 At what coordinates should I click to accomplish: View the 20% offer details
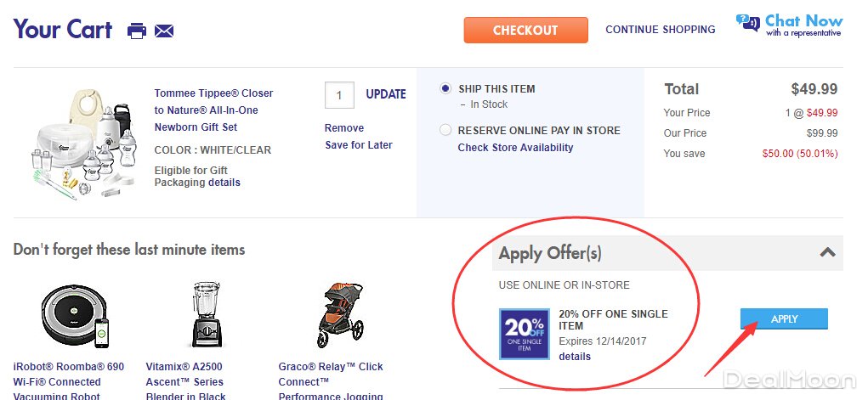coord(575,357)
